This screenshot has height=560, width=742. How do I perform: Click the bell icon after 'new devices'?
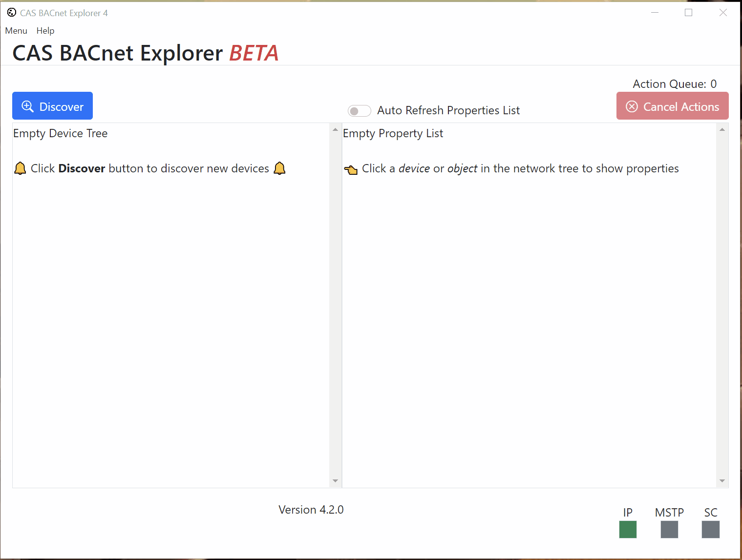click(x=279, y=168)
